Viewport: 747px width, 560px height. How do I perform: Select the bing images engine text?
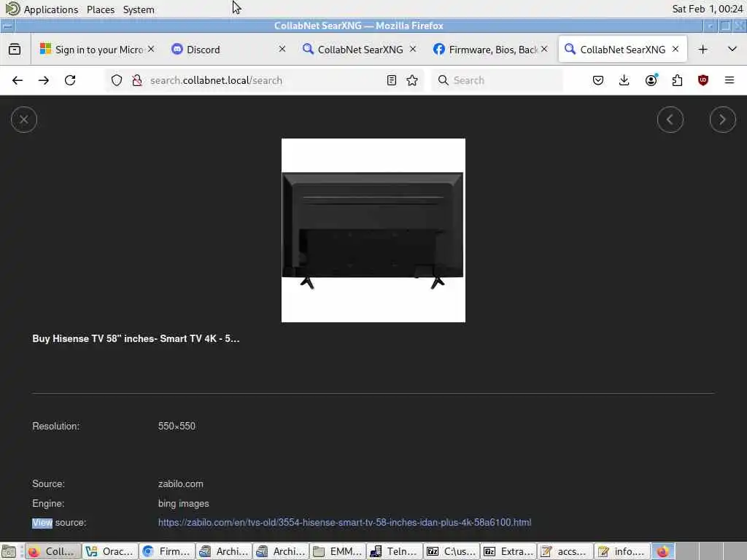click(x=183, y=503)
